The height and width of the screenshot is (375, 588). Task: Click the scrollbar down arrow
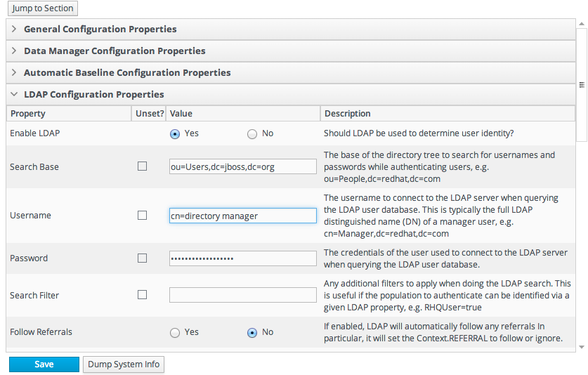[x=581, y=347]
